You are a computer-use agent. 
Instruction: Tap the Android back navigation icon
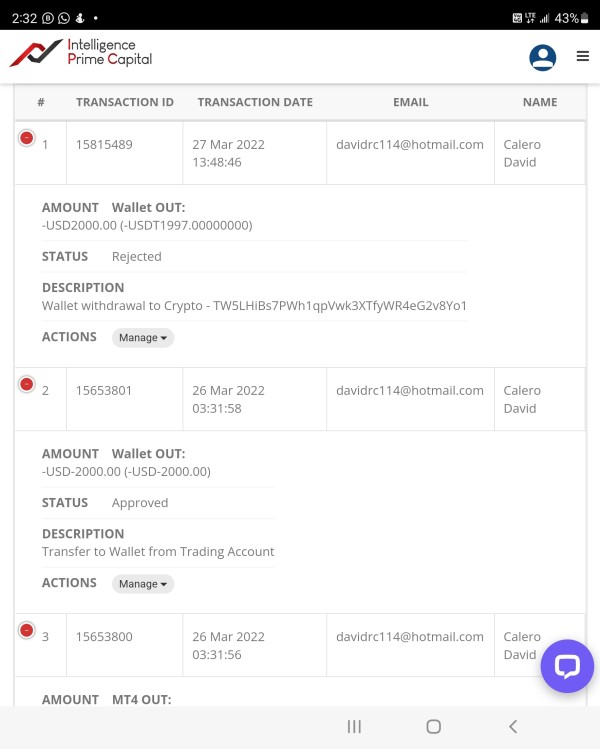point(513,727)
